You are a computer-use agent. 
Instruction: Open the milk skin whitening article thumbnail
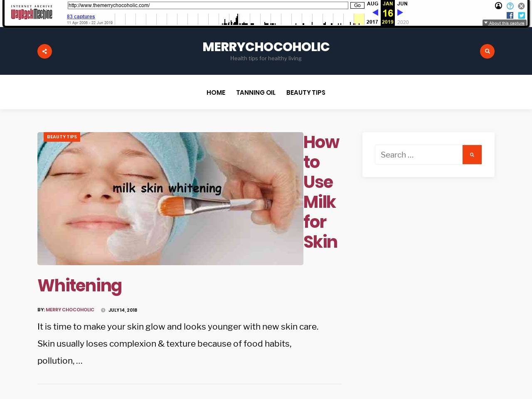170,199
